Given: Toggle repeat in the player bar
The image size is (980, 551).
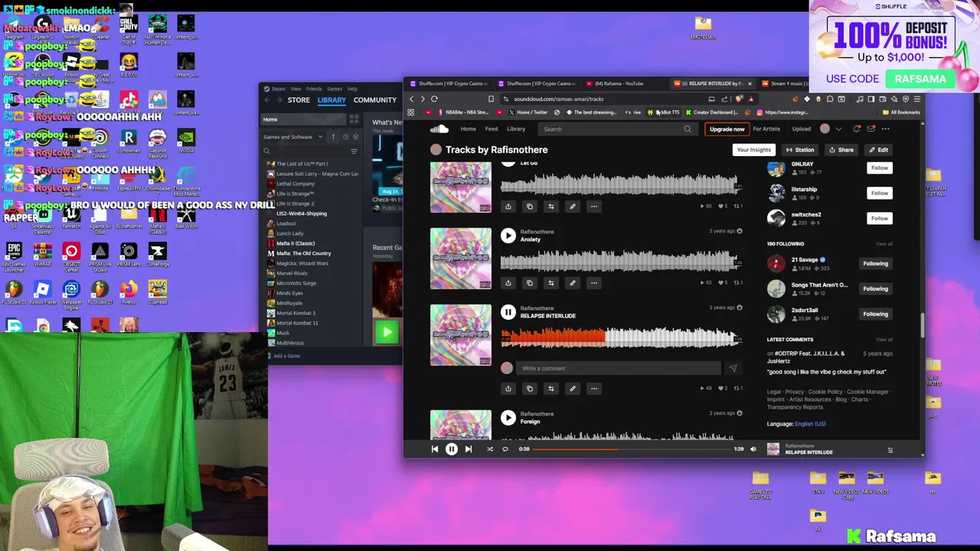Looking at the screenshot, I should click(x=505, y=449).
